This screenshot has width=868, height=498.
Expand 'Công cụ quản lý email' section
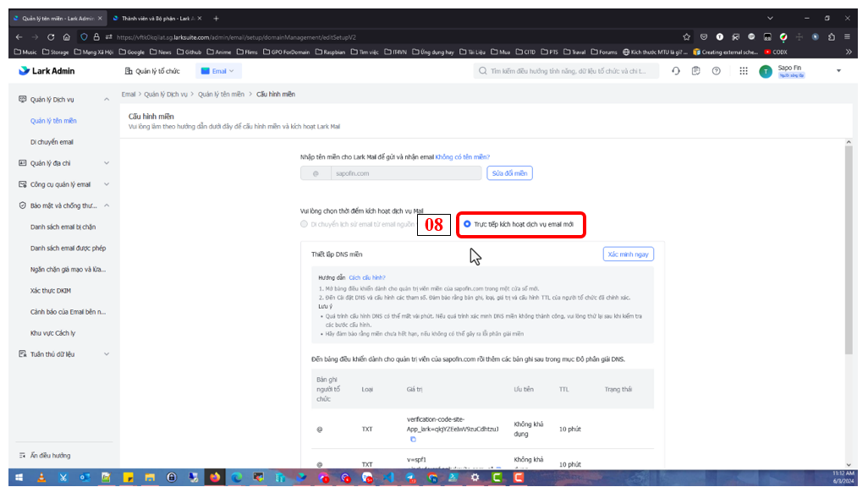point(107,184)
